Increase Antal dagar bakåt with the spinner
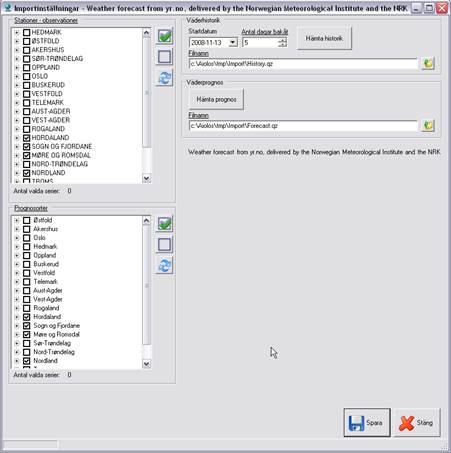The height and width of the screenshot is (453, 451). (x=282, y=40)
